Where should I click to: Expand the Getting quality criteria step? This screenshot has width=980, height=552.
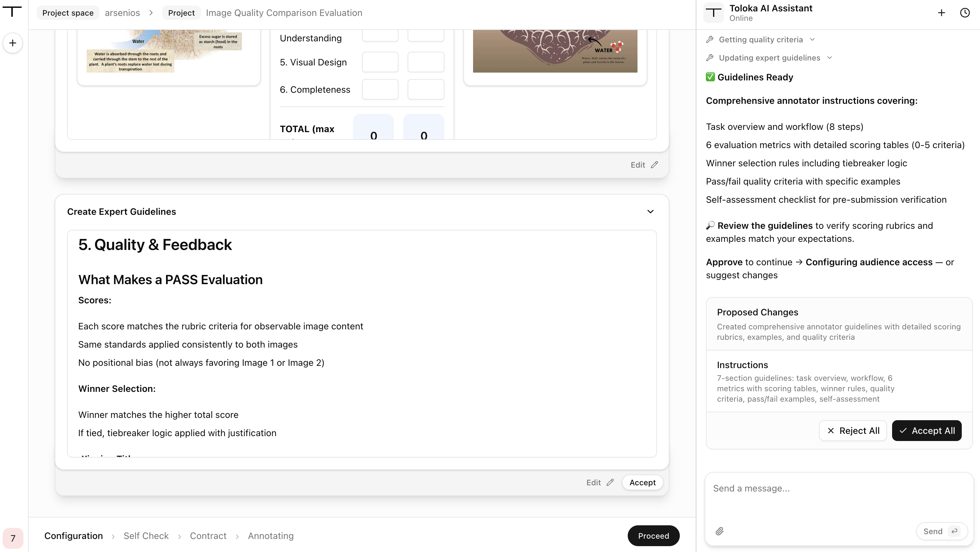tap(761, 40)
